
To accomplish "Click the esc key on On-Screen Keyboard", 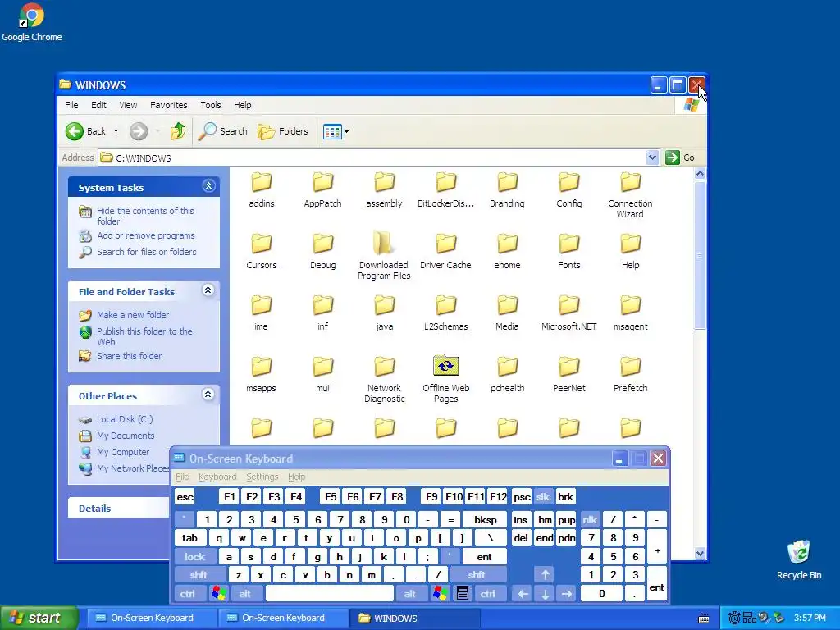I will tap(185, 496).
